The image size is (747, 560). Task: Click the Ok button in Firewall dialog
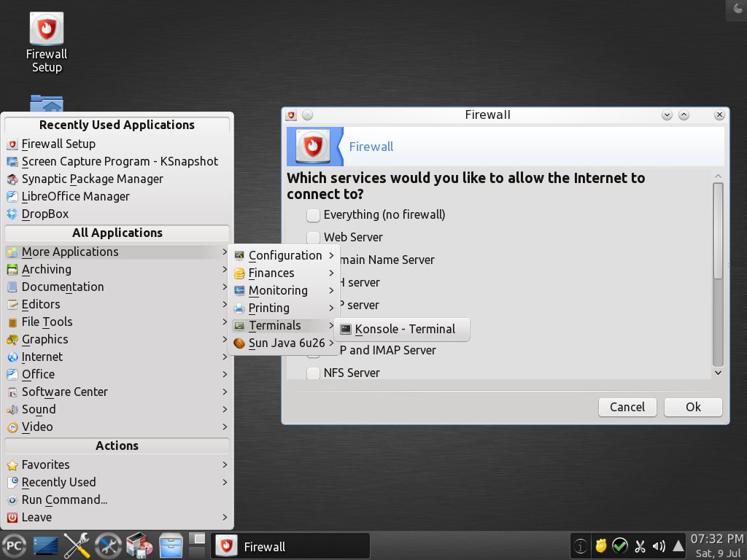(x=693, y=407)
